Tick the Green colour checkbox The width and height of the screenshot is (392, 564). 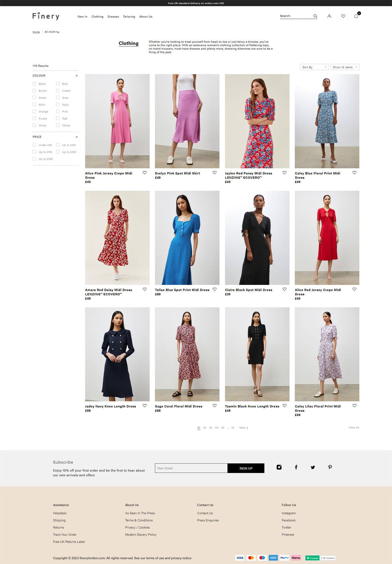tap(34, 97)
